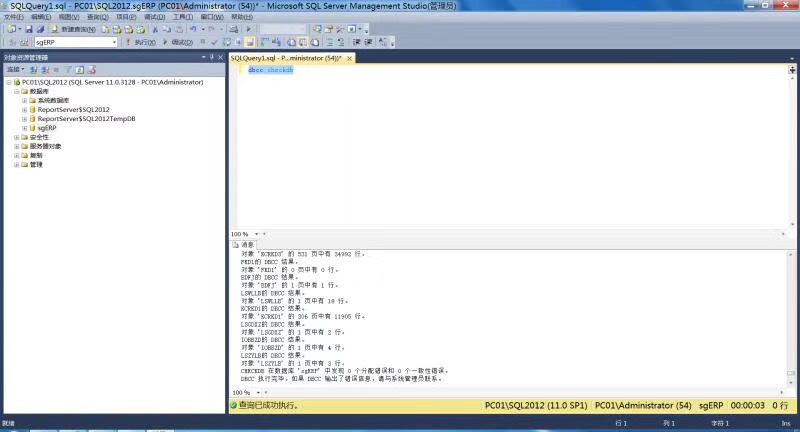Click the Decrease Indent icon
Image resolution: width=800 pixels, height=432 pixels.
point(357,42)
